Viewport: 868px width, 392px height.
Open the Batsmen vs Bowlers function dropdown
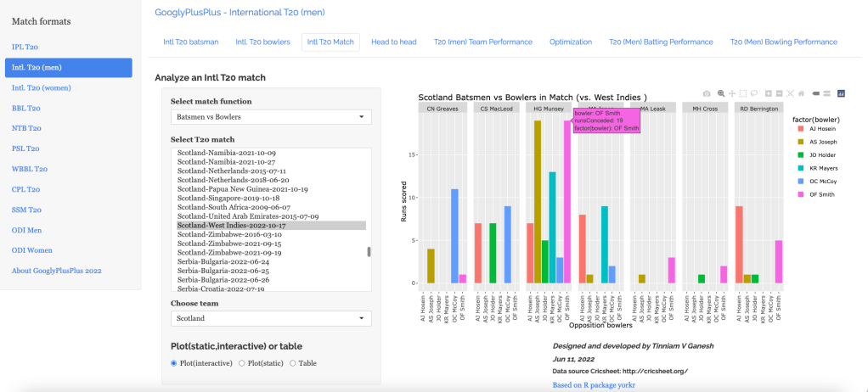point(271,116)
